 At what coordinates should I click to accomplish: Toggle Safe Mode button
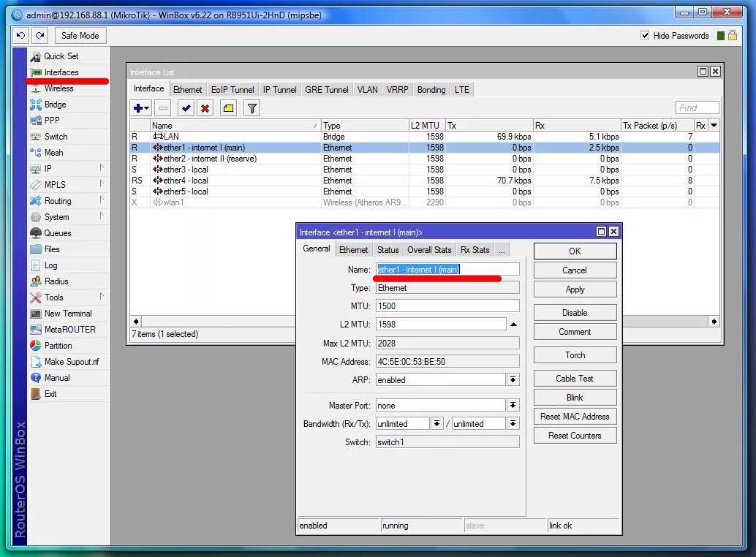(x=80, y=35)
